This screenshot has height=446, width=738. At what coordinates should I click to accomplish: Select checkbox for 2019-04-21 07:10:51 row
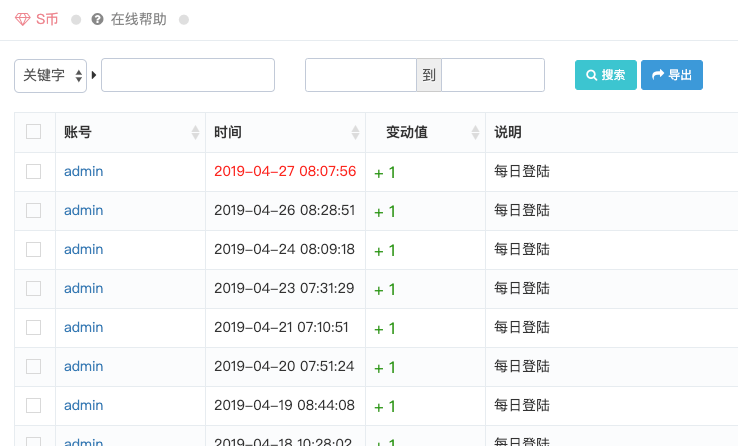click(x=34, y=327)
